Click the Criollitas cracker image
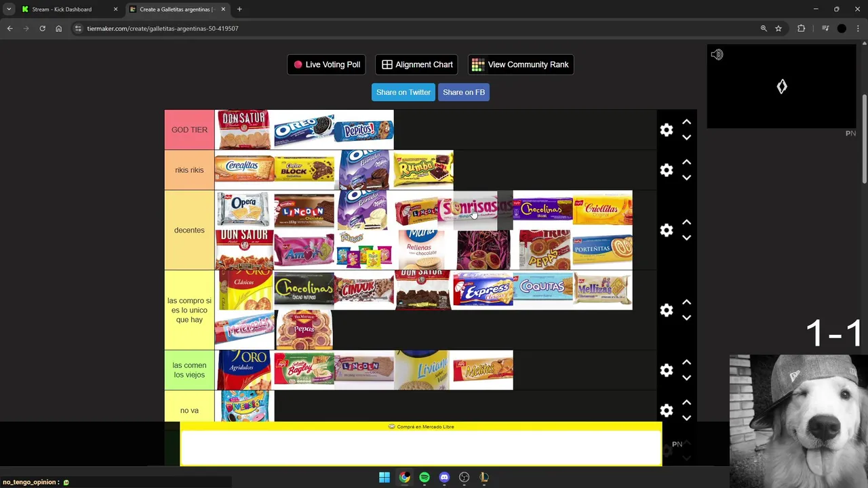 (603, 209)
